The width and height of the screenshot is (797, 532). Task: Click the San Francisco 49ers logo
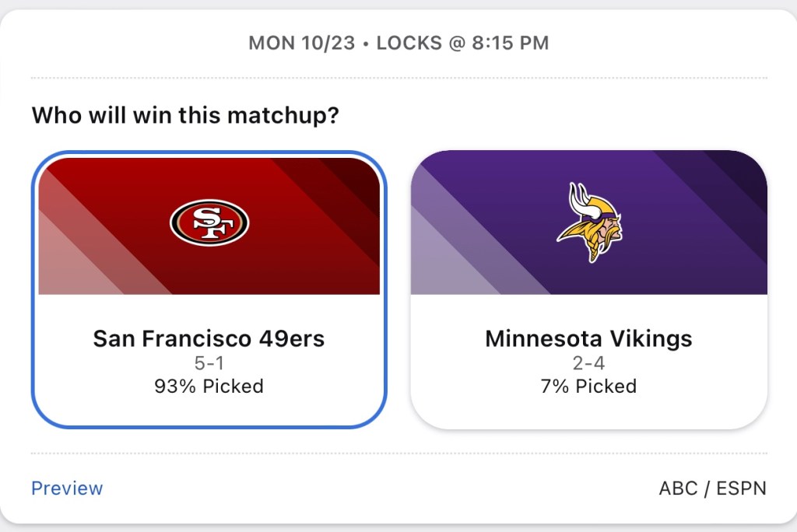click(209, 222)
